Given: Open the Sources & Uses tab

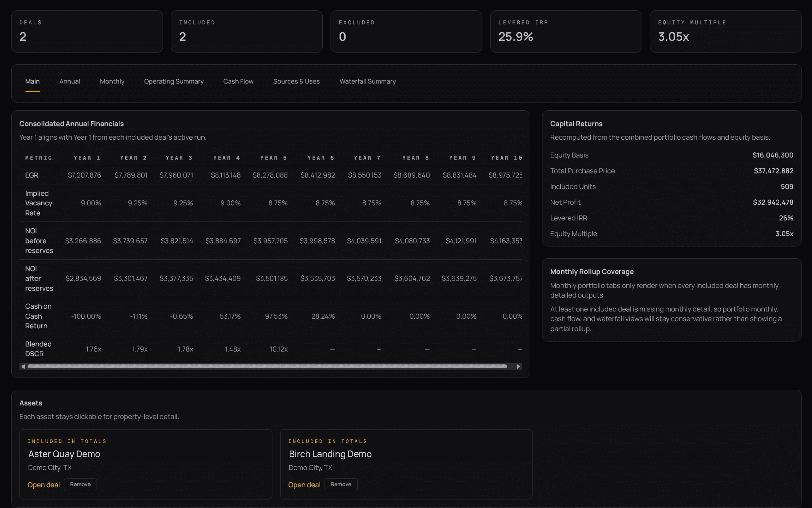Looking at the screenshot, I should tap(296, 81).
